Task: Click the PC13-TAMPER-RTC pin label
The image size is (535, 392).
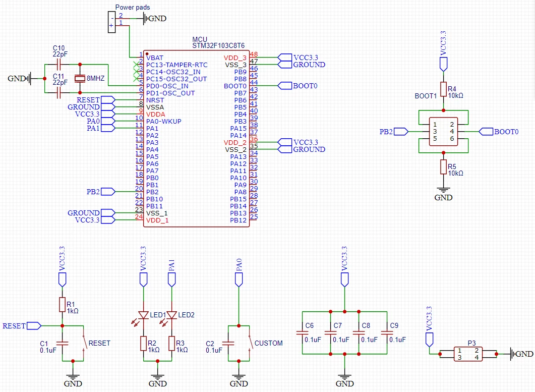Action: coord(177,65)
